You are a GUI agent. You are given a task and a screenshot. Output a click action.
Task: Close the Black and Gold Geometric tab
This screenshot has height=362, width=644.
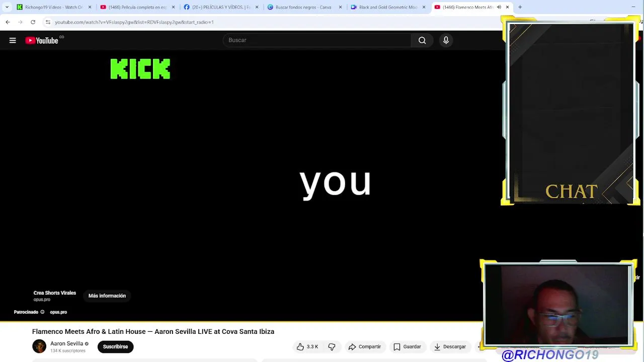[424, 7]
